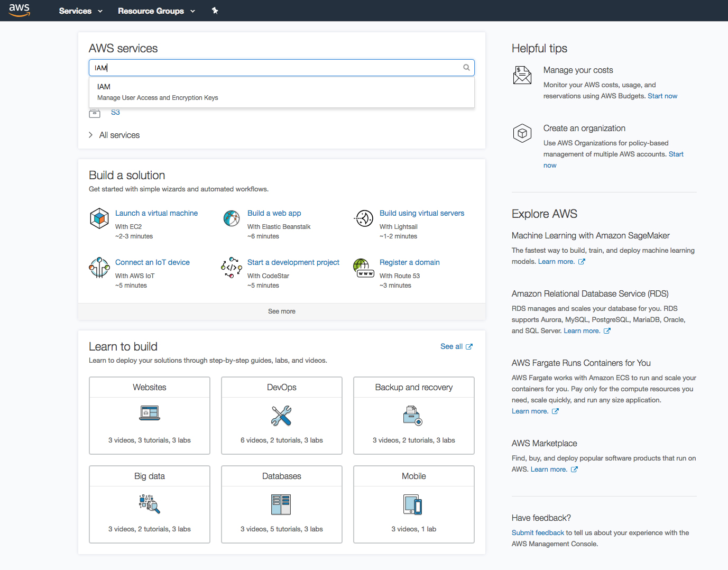
Task: Click the Submit feedback link
Action: point(538,532)
